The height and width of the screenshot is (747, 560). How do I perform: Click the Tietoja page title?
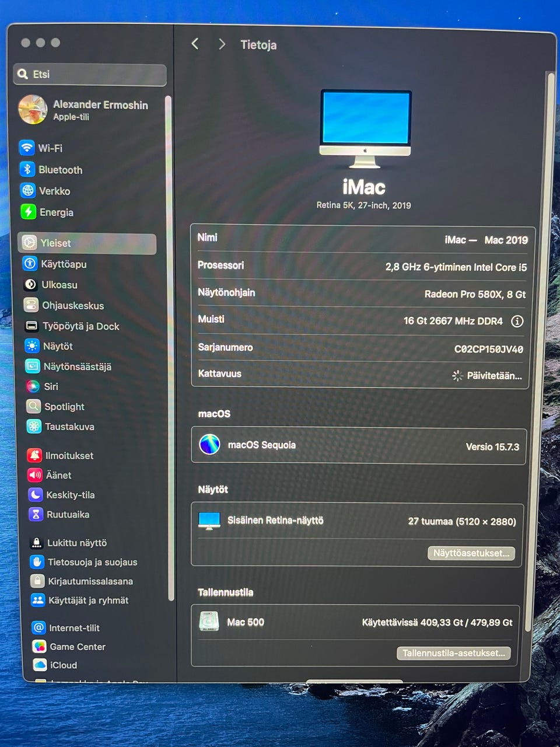(258, 45)
